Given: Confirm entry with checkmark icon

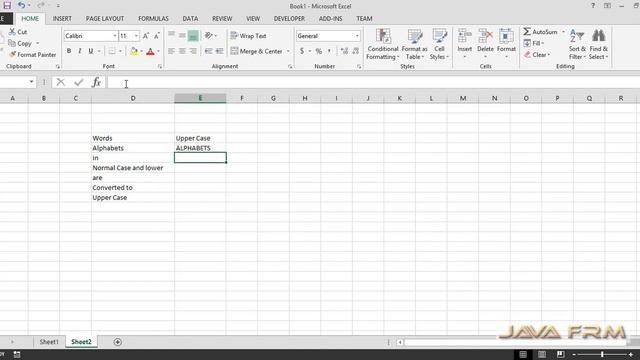Looking at the screenshot, I should (x=78, y=82).
